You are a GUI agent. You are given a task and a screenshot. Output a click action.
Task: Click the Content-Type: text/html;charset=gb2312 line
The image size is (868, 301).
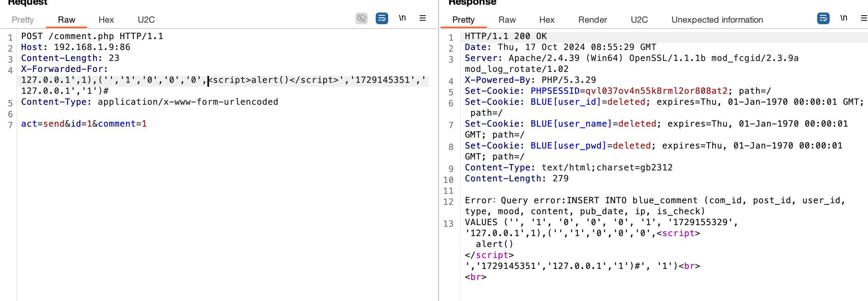pyautogui.click(x=569, y=168)
